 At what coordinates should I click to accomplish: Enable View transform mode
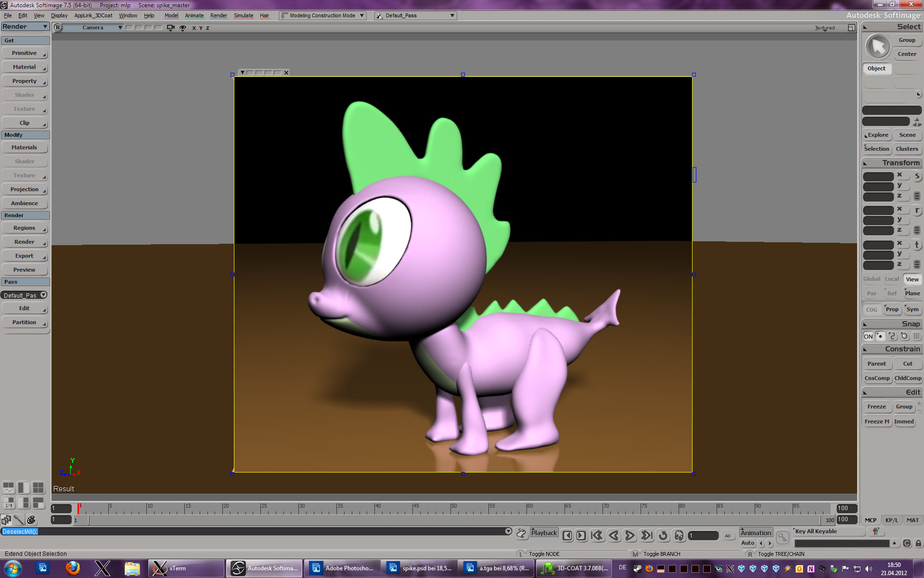912,279
